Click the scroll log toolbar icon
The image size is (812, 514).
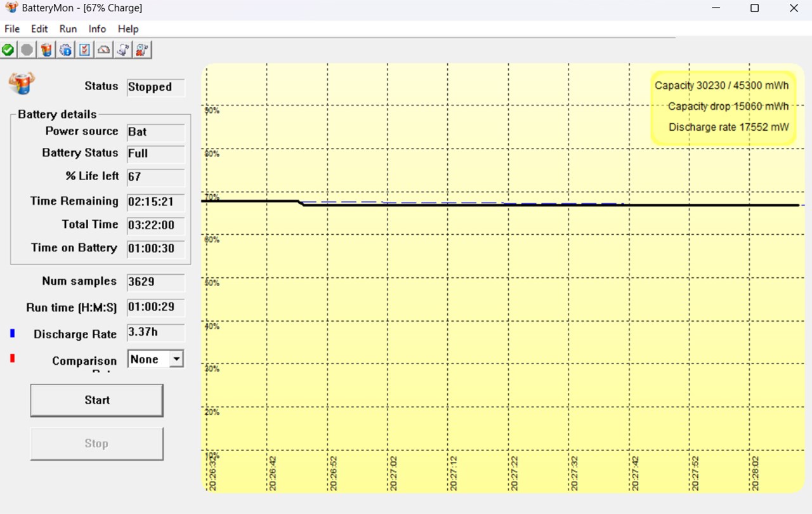[x=123, y=49]
